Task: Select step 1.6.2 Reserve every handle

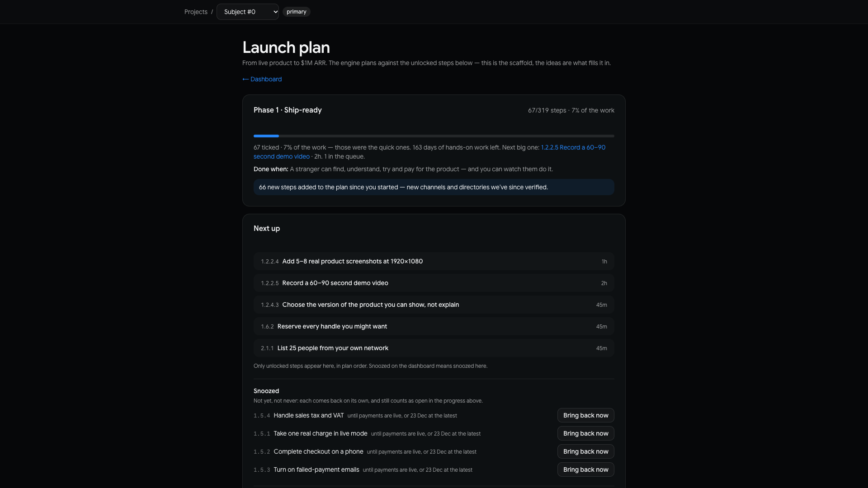Action: [434, 326]
